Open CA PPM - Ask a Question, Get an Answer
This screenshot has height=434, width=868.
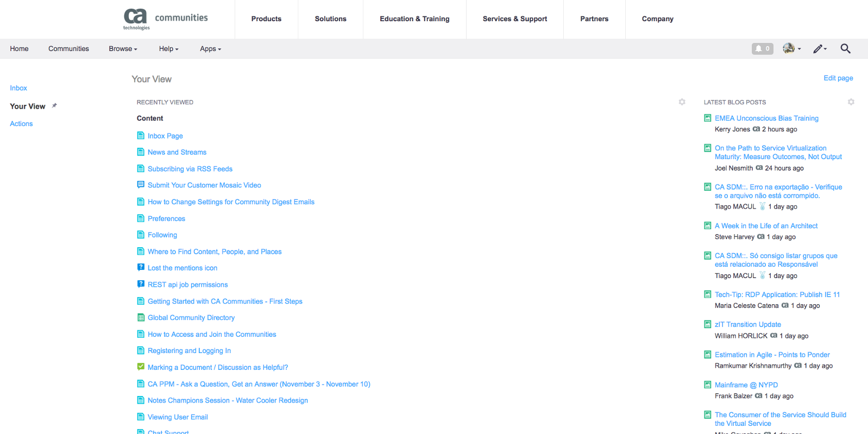click(259, 384)
